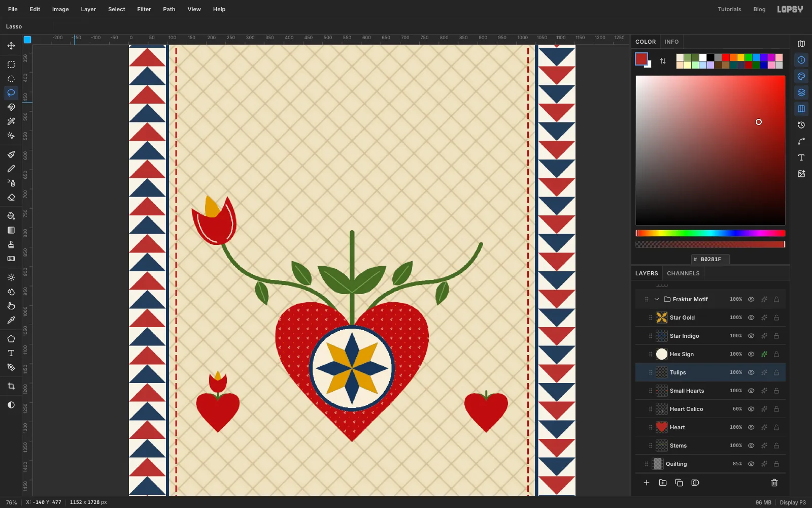Select the Rectangular Marquee tool
812x508 pixels.
11,65
